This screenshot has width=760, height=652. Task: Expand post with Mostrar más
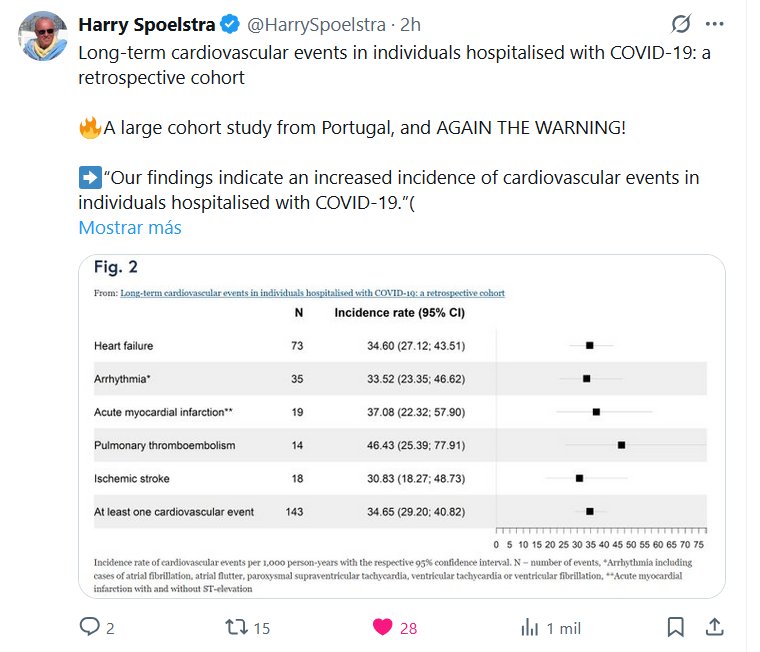point(130,227)
